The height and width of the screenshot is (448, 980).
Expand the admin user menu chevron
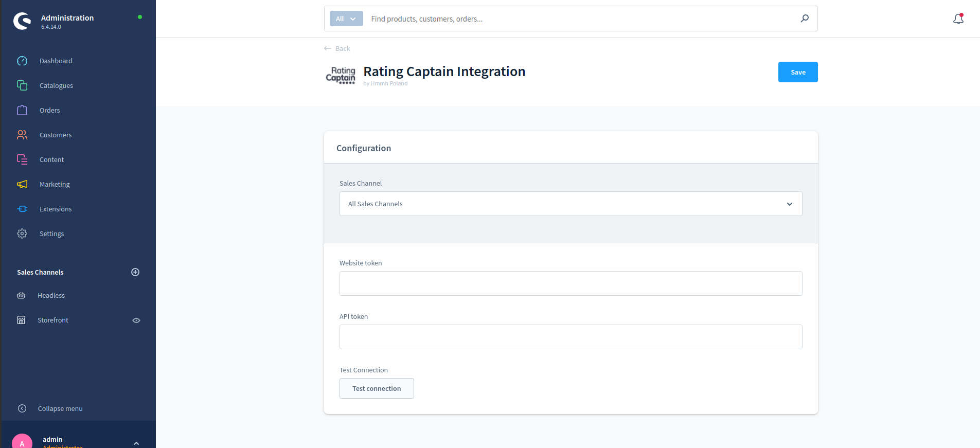(136, 443)
